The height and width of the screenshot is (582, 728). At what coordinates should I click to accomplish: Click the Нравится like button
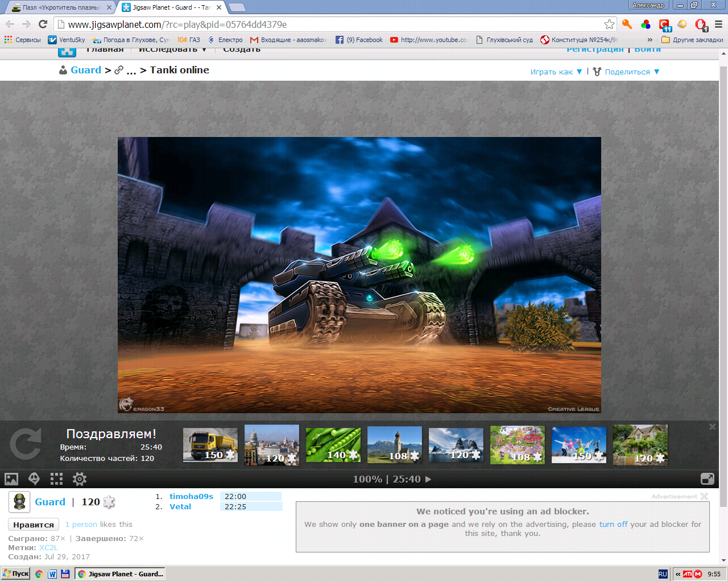coord(34,525)
